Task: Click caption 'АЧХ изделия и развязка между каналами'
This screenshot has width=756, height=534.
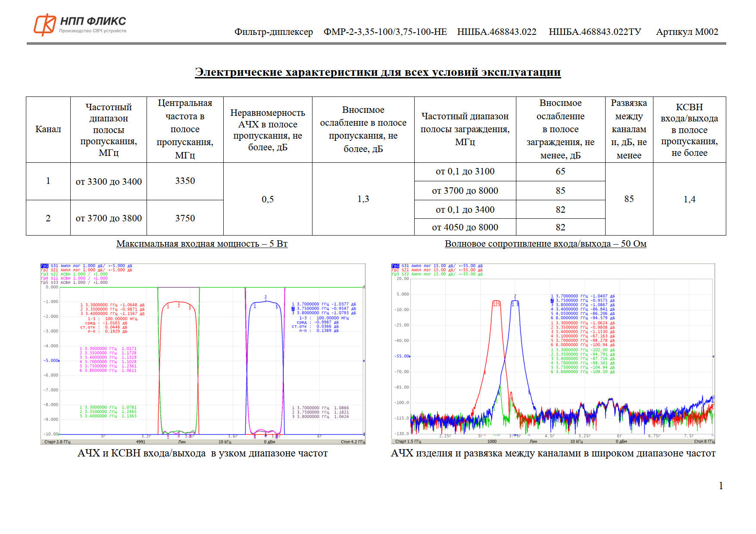Action: click(x=553, y=453)
